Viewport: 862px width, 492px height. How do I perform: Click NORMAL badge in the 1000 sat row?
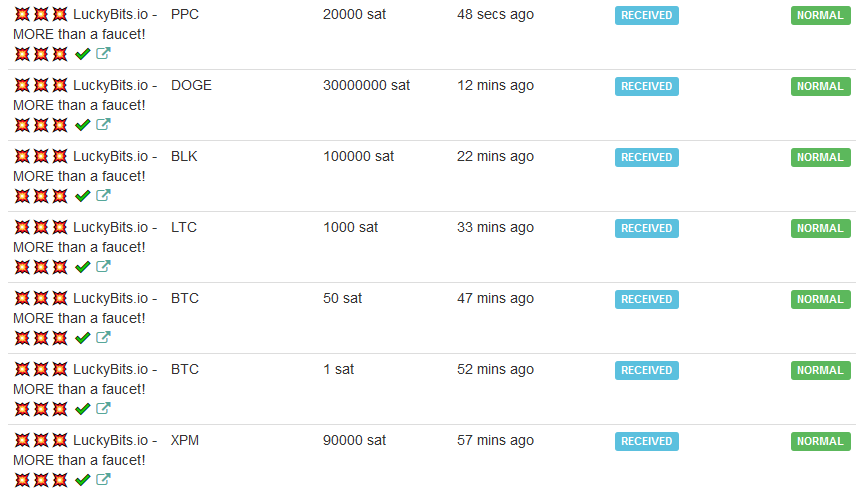coord(820,228)
